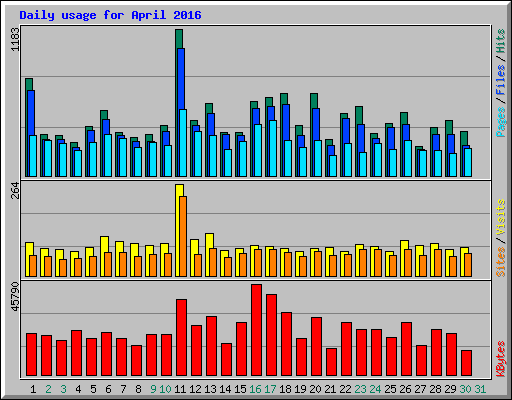Click day 27 on the x-axis

pyautogui.click(x=420, y=389)
